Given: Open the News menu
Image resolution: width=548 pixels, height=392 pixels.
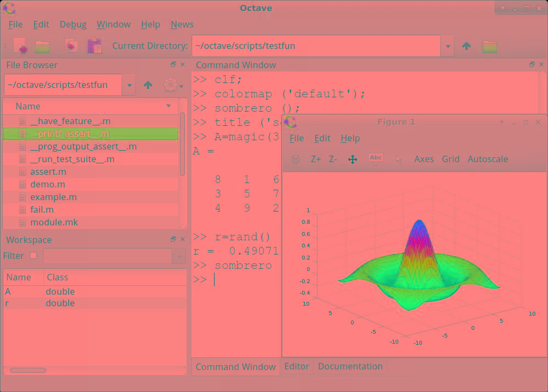Looking at the screenshot, I should (x=182, y=24).
